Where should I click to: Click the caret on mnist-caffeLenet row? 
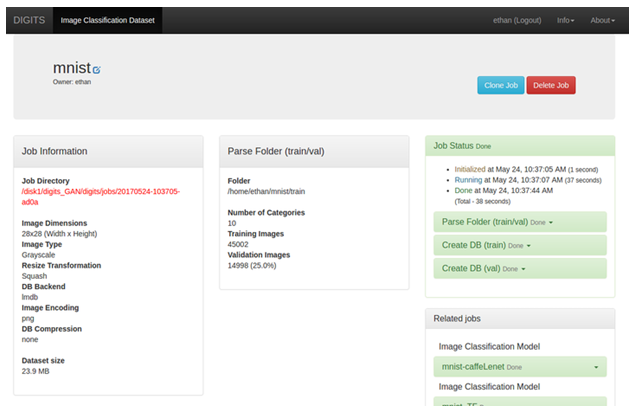[x=596, y=368]
